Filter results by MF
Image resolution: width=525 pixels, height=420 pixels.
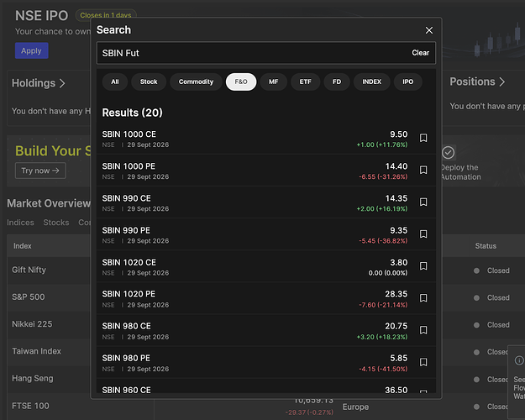point(274,81)
